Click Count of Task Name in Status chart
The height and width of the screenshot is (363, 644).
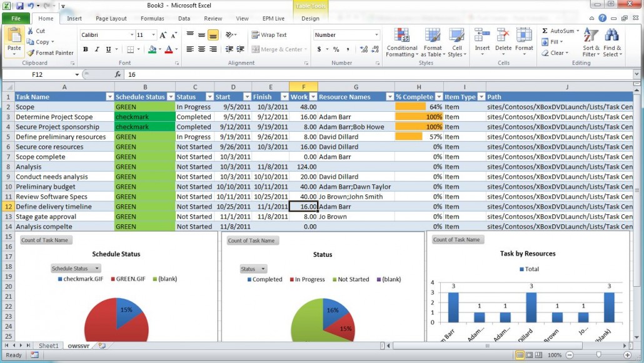(252, 241)
